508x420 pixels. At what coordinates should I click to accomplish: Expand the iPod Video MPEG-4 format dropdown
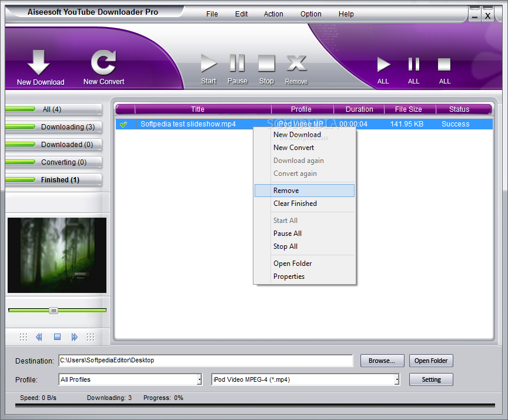pos(397,379)
